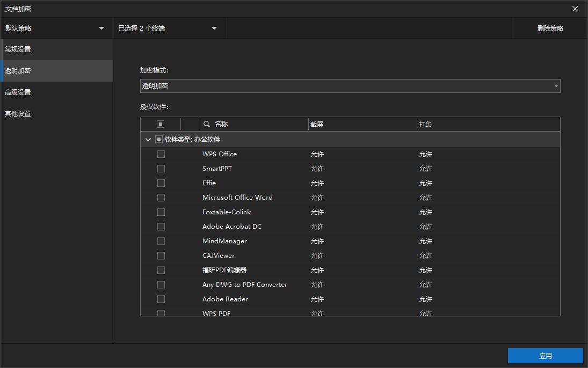Close the 文档加密 dialog window

click(x=575, y=9)
